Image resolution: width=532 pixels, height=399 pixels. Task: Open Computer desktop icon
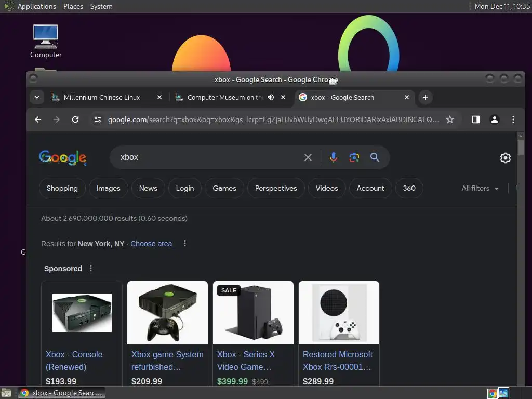coord(46,42)
